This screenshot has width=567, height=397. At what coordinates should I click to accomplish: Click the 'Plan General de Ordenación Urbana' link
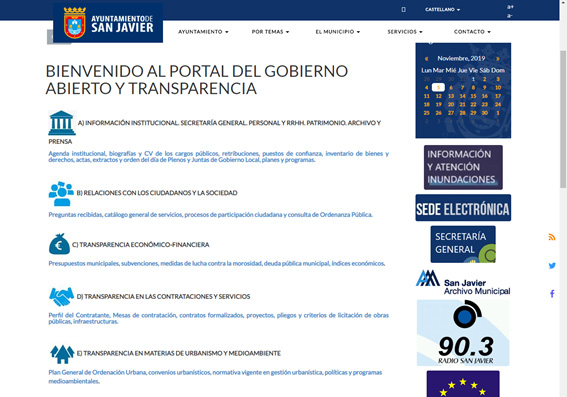click(x=215, y=377)
